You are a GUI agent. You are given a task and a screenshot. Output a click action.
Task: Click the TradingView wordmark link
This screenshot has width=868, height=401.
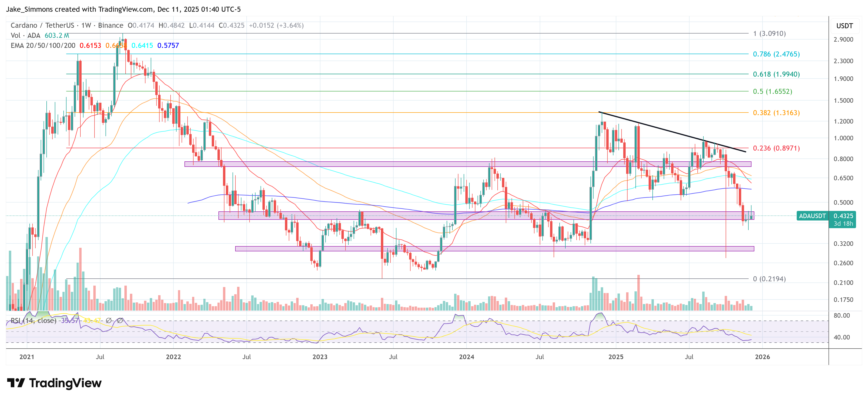pos(66,383)
